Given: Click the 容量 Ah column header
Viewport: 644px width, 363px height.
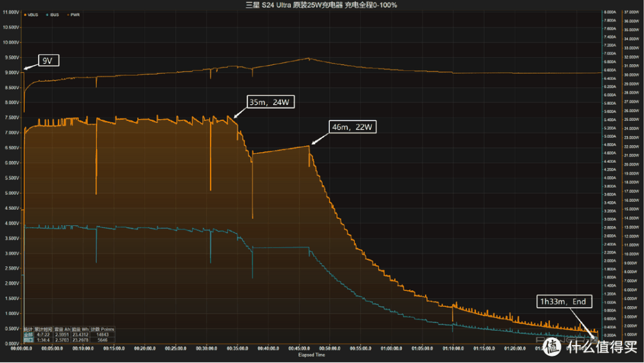Looking at the screenshot, I should (61, 330).
